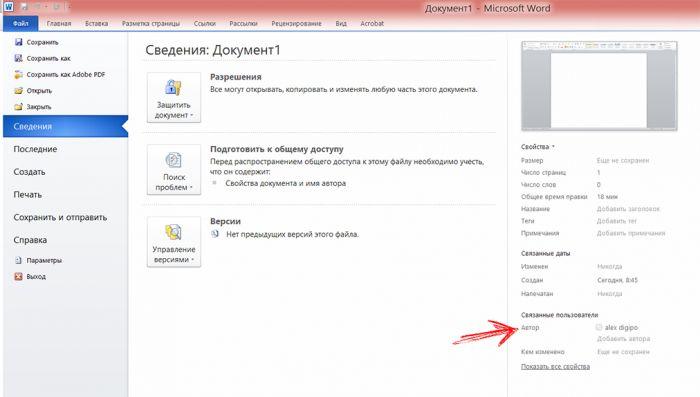
Task: Click the Добавить автора field
Action: (x=624, y=339)
